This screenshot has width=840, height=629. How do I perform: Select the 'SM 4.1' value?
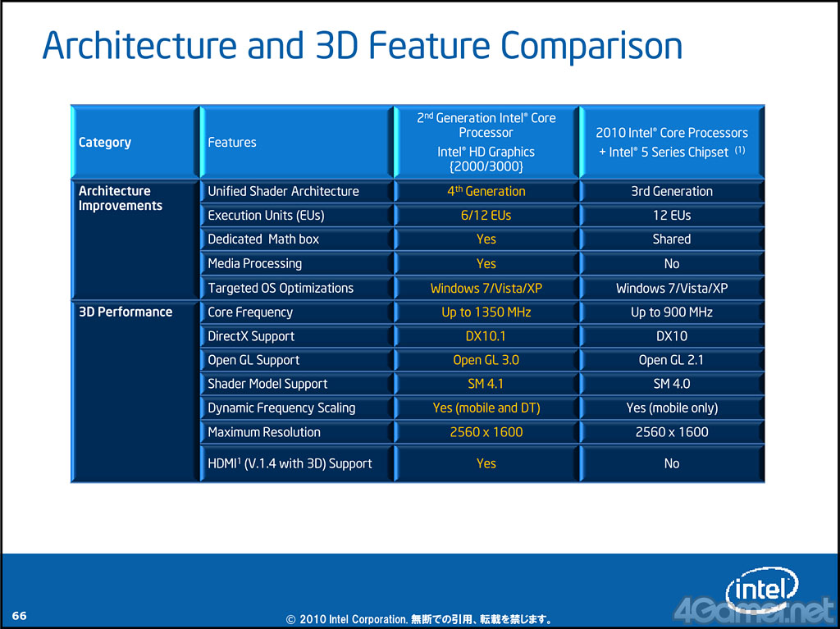point(486,384)
